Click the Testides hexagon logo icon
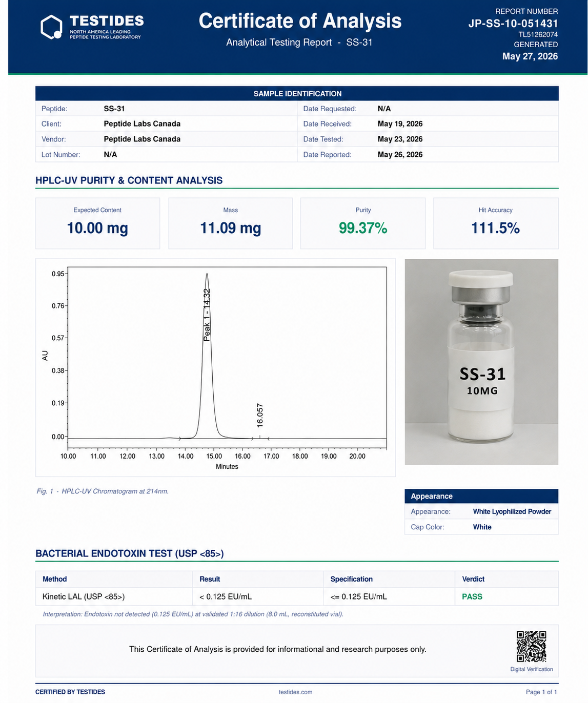 52,27
